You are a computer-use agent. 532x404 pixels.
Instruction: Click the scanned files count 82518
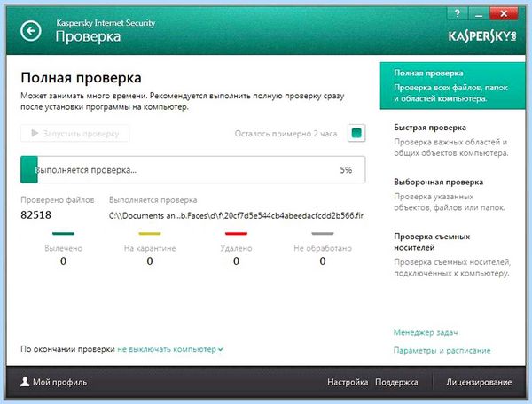pyautogui.click(x=36, y=215)
